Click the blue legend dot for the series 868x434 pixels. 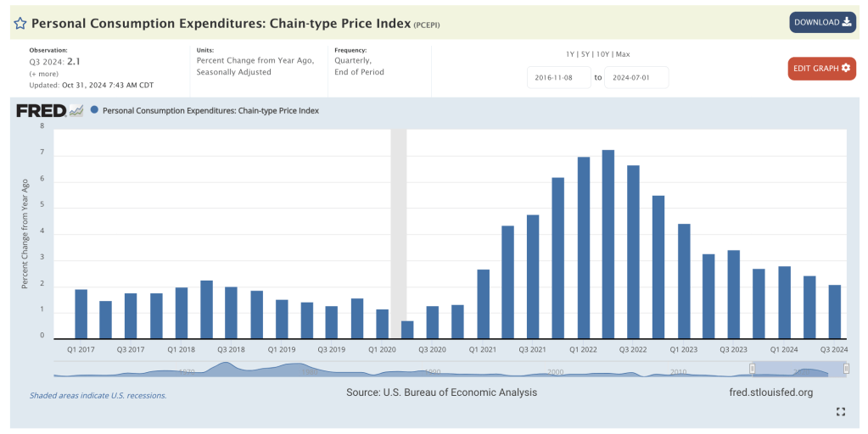tap(94, 109)
